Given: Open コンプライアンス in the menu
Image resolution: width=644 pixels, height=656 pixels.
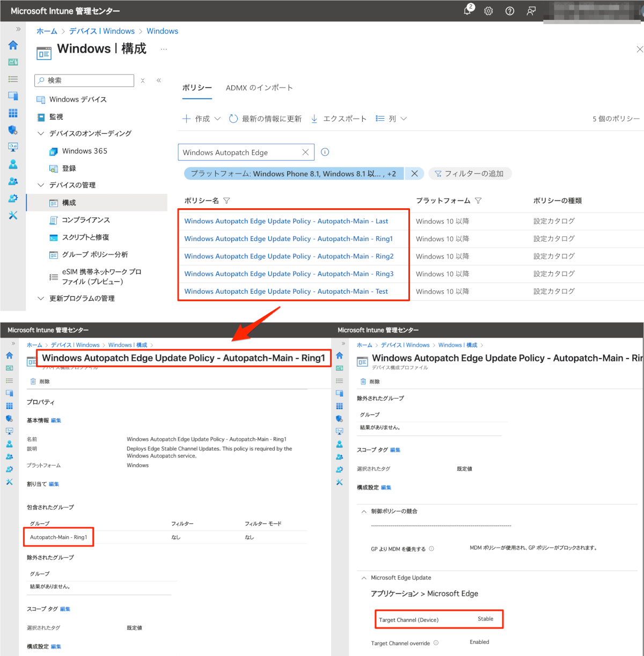Looking at the screenshot, I should tap(86, 220).
